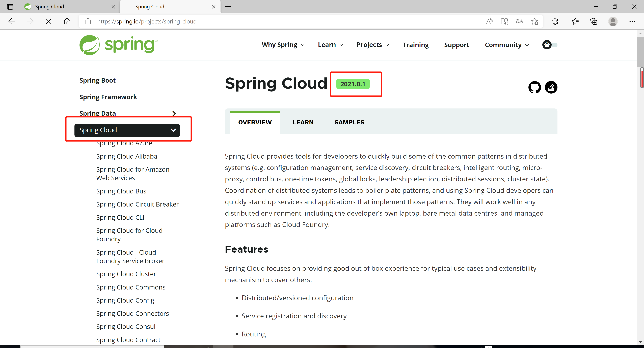The image size is (644, 348).
Task: Expand the Spring Data sidebar chevron
Action: (174, 114)
